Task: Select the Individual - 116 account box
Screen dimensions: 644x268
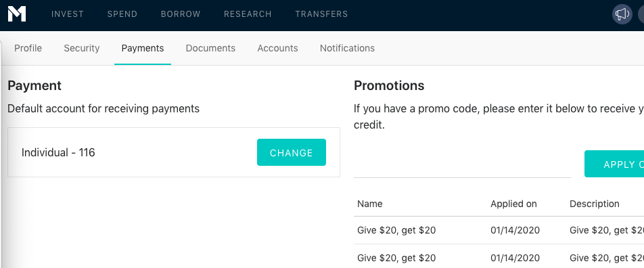Action: 174,152
